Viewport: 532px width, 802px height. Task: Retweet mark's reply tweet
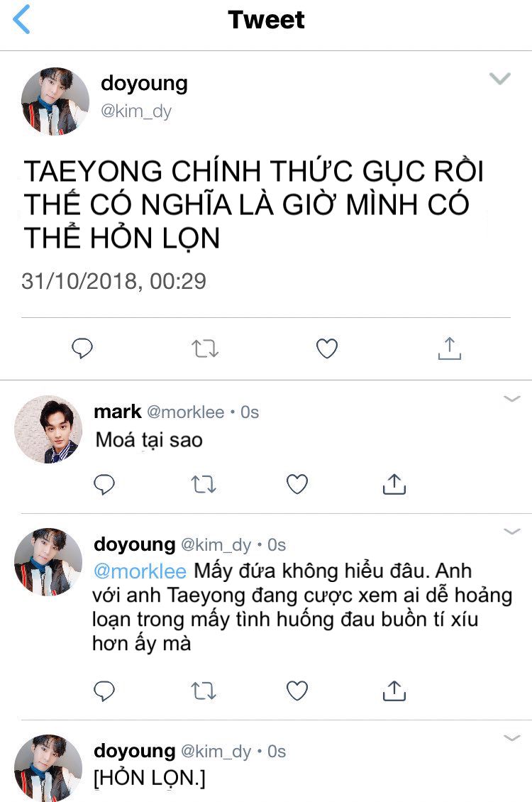point(204,484)
